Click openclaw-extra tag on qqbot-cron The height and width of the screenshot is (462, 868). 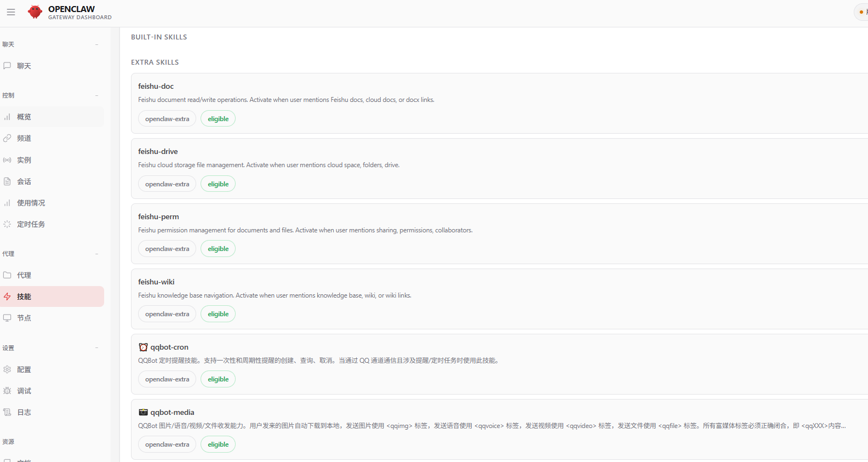click(x=167, y=379)
